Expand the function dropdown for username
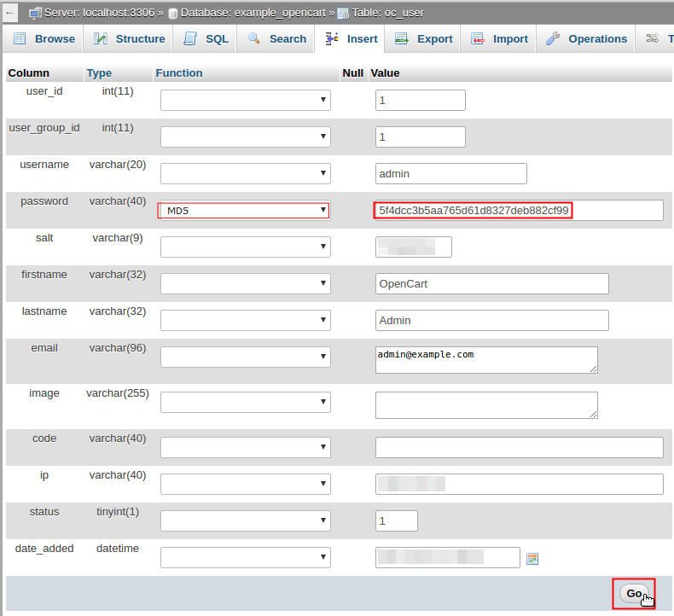 tap(245, 173)
